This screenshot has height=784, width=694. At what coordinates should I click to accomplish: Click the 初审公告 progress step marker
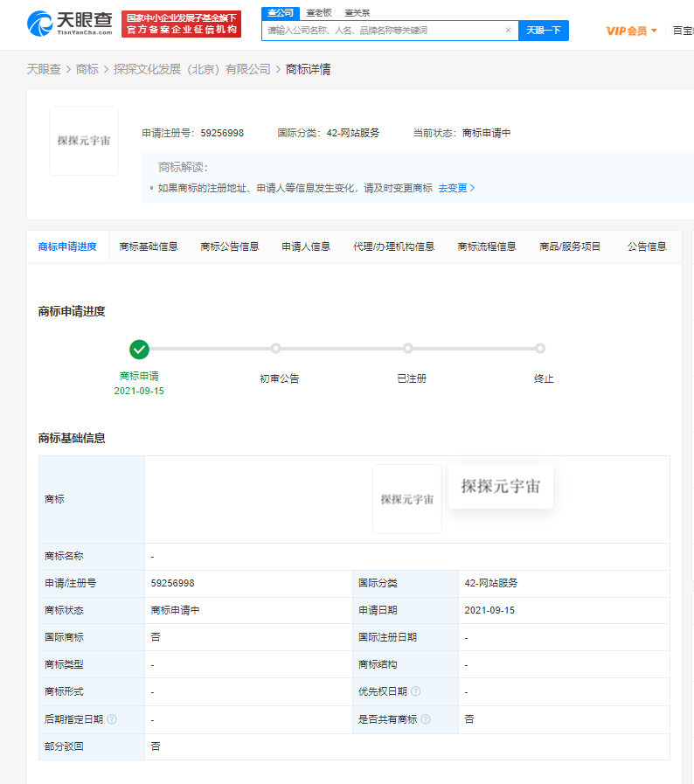pyautogui.click(x=275, y=349)
